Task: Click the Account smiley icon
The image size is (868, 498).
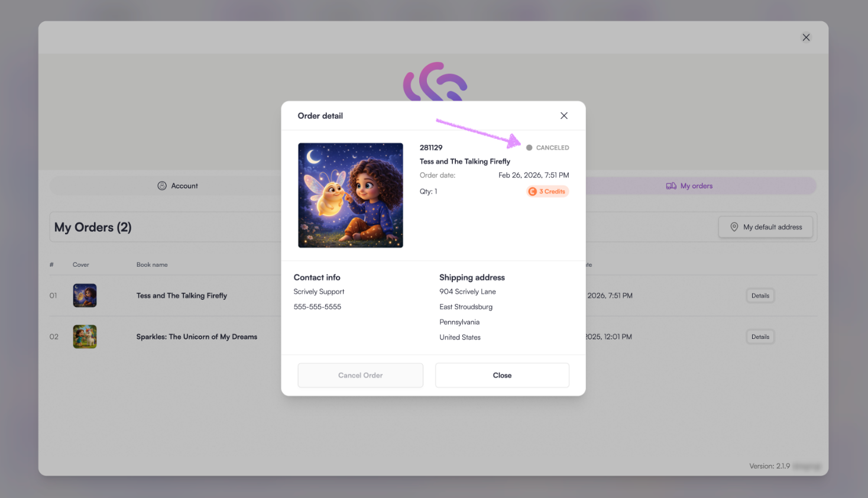Action: [x=162, y=186]
